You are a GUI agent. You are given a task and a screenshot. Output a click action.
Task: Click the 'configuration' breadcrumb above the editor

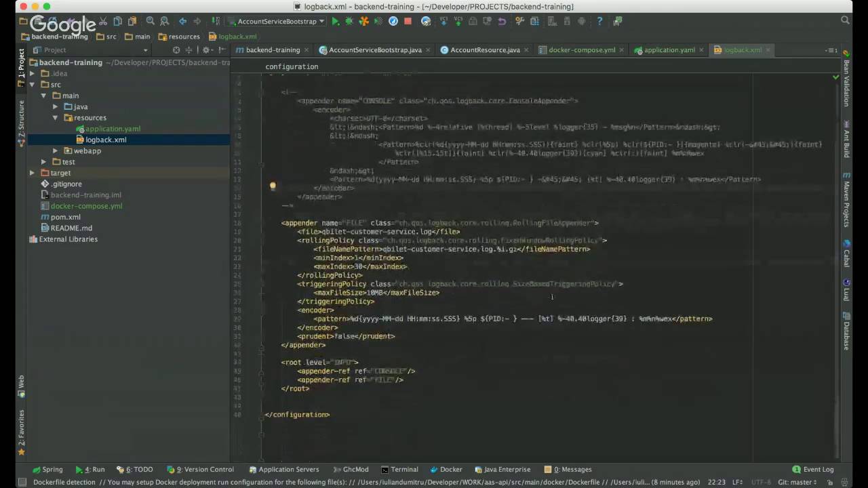(x=292, y=66)
